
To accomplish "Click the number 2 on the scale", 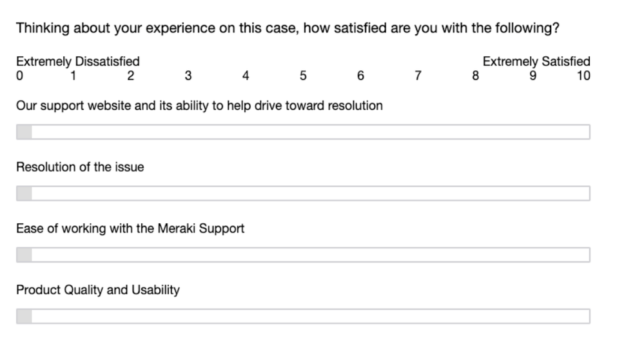I will click(130, 76).
